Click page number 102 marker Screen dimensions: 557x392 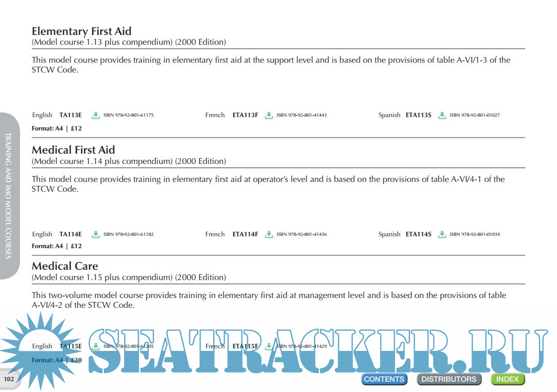[x=9, y=380]
